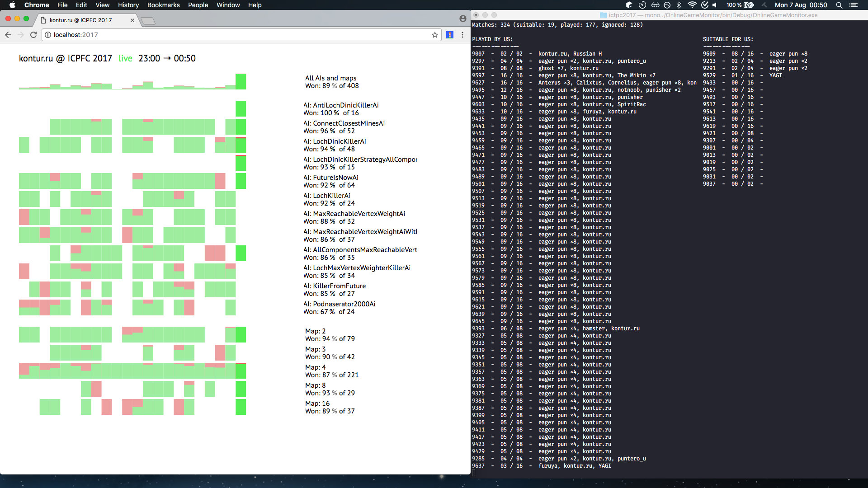Go back to previous page

8,35
